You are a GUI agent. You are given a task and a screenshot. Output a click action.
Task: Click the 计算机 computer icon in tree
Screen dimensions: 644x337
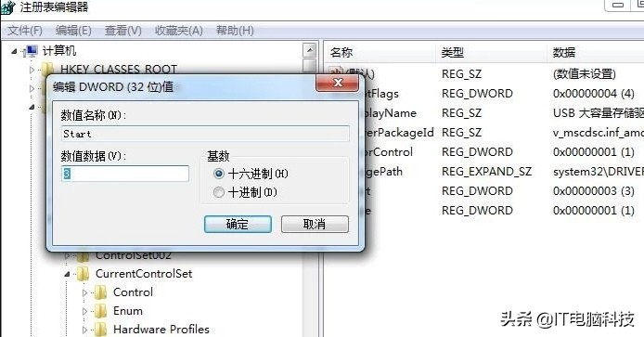[31, 51]
